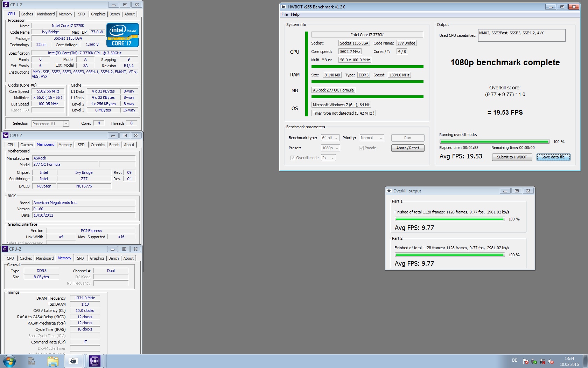Click the Multiplier x 55.0 value
Viewport: 588px width, 368px height.
pos(48,98)
